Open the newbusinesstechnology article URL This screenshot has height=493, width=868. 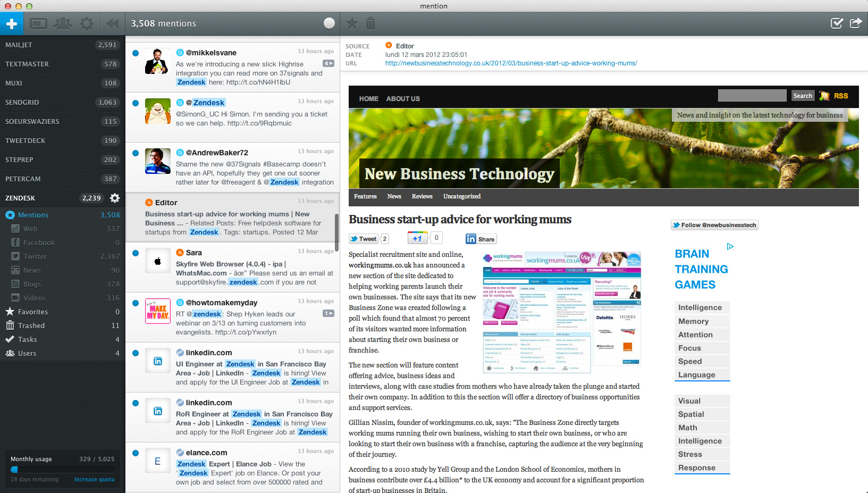point(511,63)
